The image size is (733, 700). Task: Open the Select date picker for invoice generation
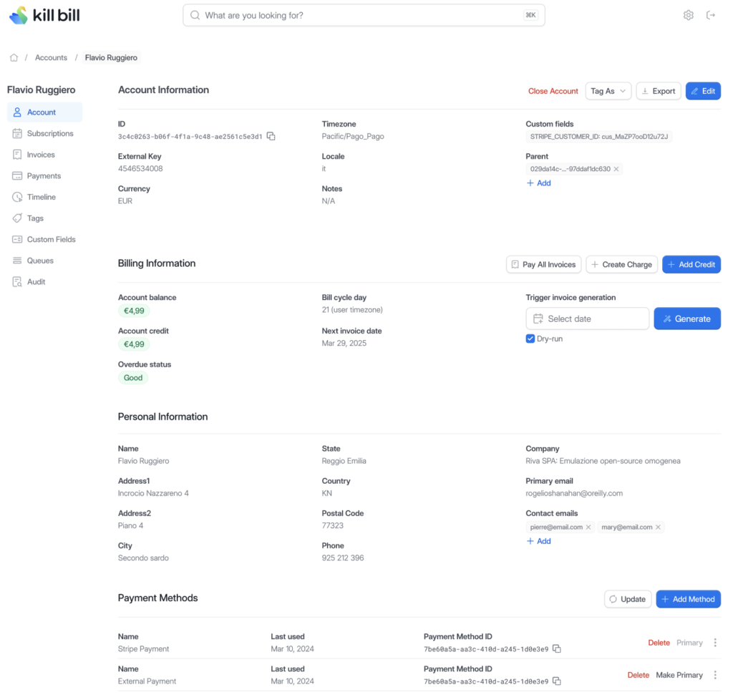[587, 318]
